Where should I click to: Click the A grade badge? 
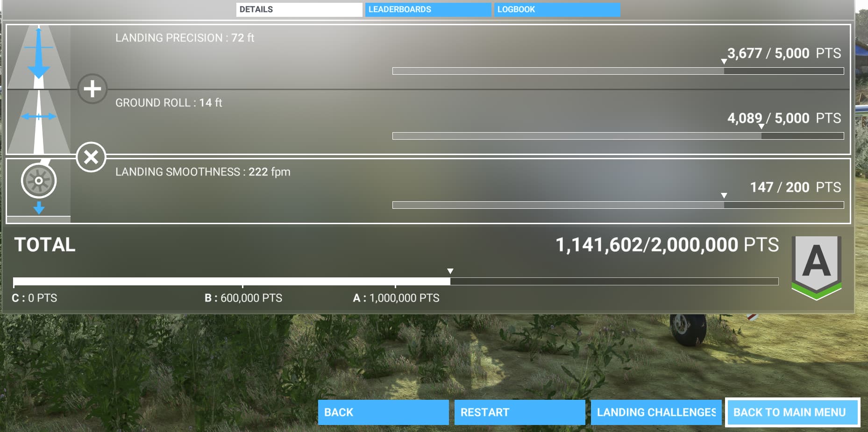coord(816,268)
